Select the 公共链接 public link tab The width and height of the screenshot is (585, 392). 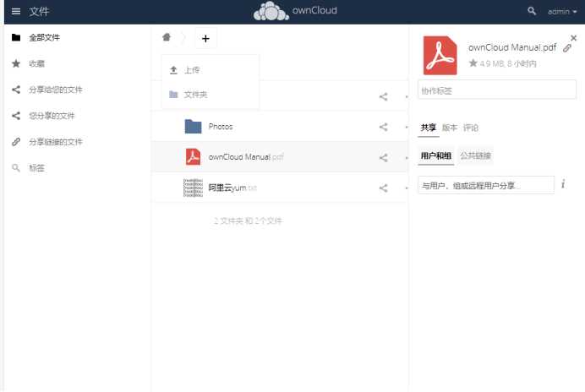(475, 155)
